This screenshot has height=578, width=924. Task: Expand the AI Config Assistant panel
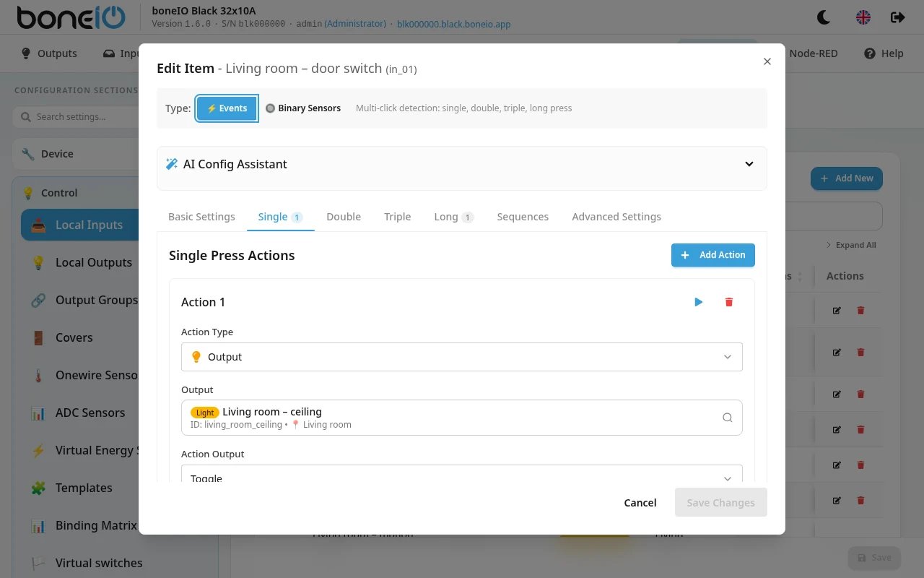tap(462, 164)
